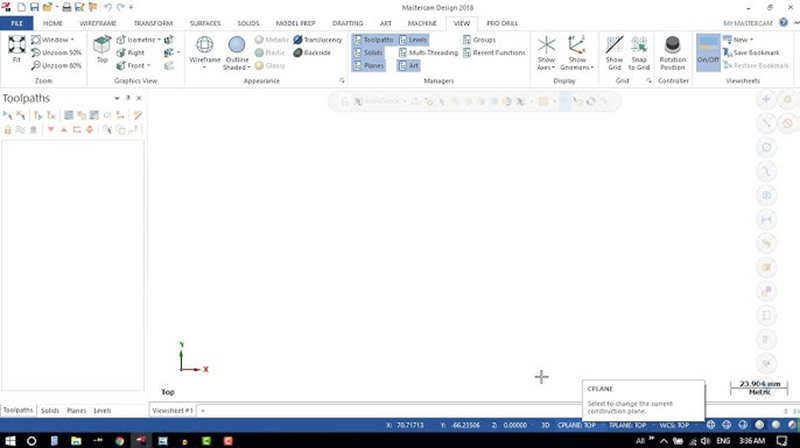The height and width of the screenshot is (448, 800).
Task: Expand the New viewsheet dropdown
Action: click(752, 40)
